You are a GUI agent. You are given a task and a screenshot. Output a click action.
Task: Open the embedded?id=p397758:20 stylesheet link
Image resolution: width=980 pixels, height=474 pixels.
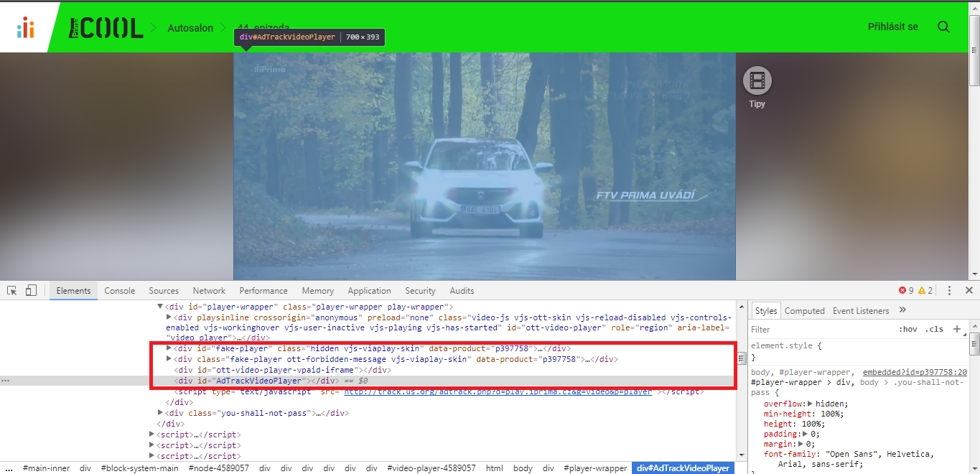point(915,372)
